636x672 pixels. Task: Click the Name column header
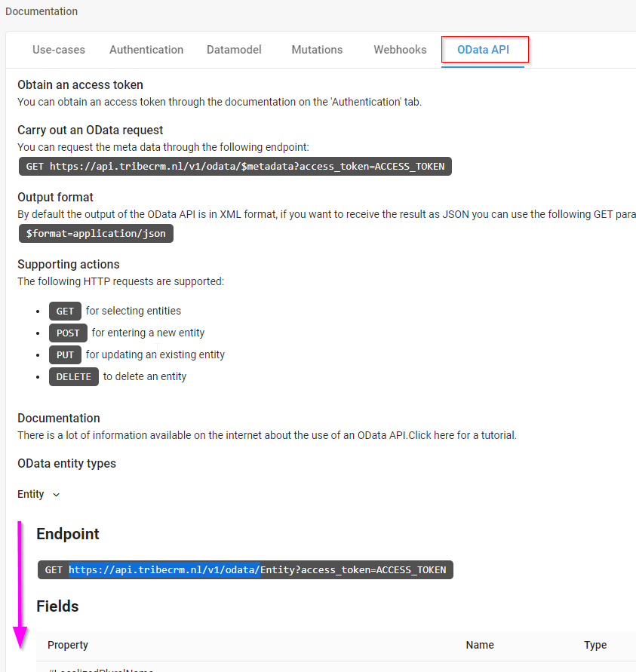(x=480, y=645)
